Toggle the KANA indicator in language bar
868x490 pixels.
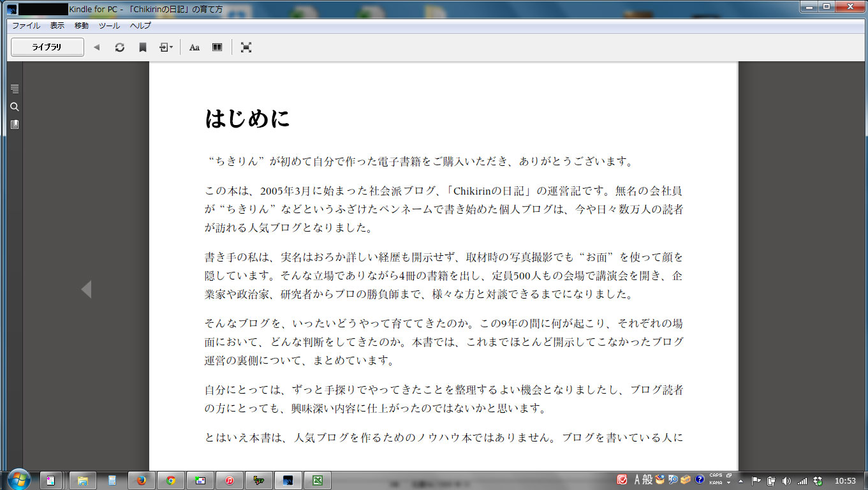[716, 483]
